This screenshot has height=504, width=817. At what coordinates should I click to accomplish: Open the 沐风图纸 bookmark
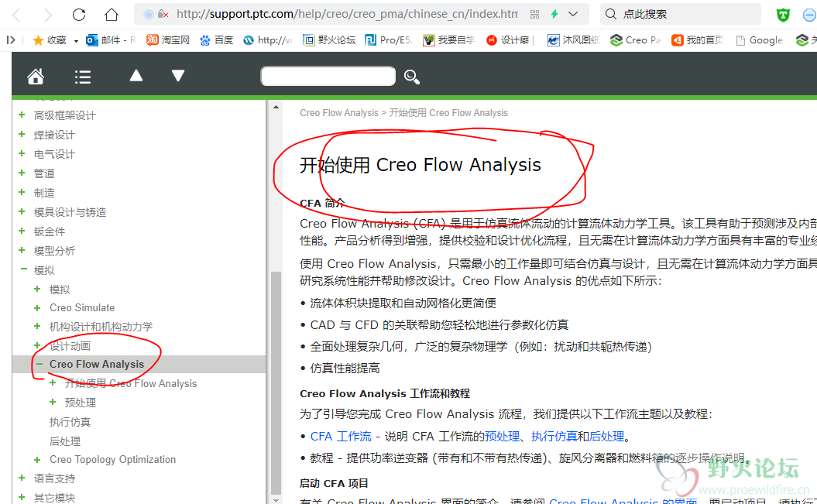point(573,40)
